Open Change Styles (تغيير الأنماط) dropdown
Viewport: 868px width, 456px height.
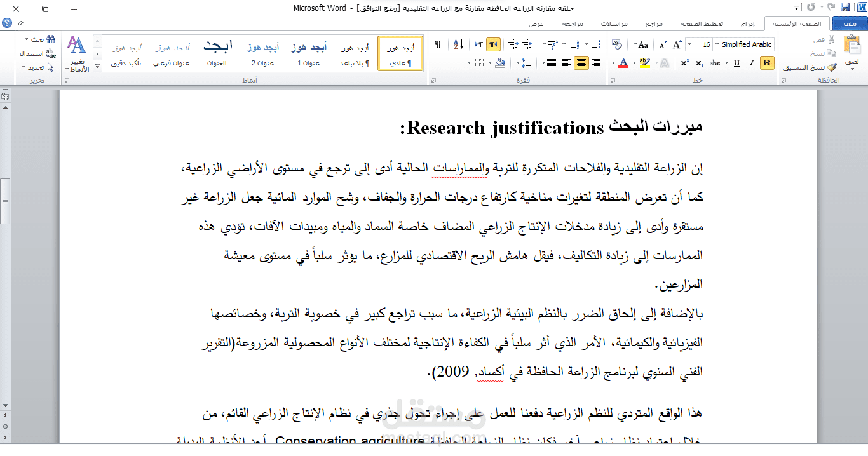pos(76,54)
